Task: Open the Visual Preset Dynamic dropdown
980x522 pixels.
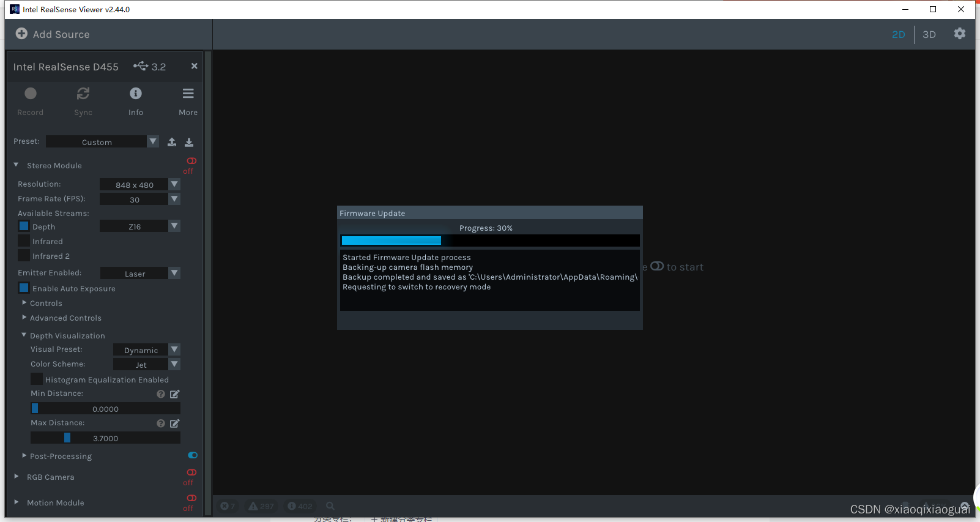Action: pyautogui.click(x=146, y=350)
